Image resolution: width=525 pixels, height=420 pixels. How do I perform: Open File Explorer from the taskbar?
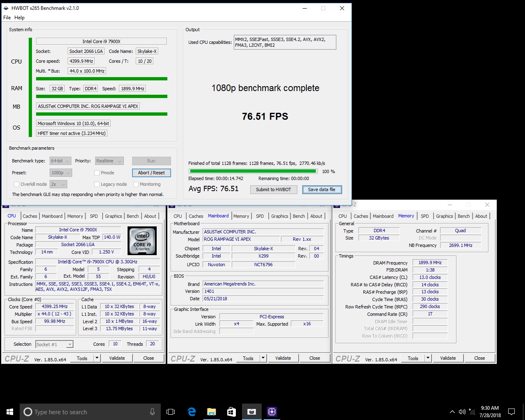click(x=211, y=412)
